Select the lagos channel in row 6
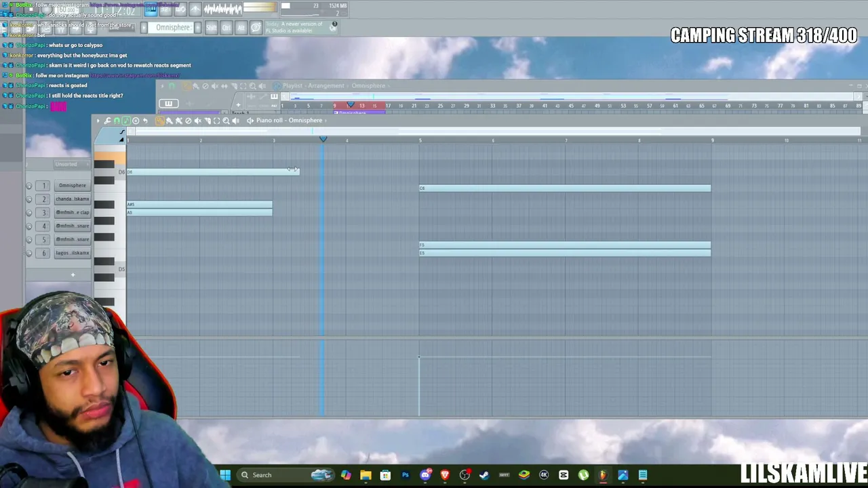The width and height of the screenshot is (868, 488). [x=73, y=253]
